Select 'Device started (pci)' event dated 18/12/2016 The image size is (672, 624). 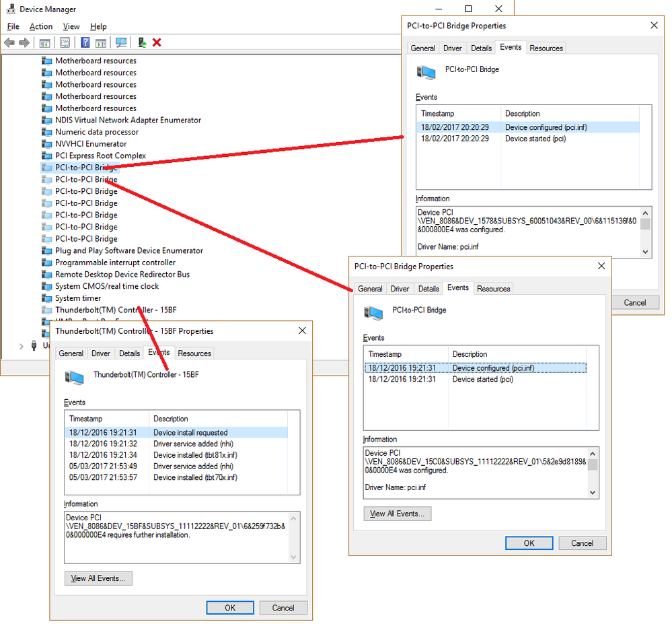476,380
